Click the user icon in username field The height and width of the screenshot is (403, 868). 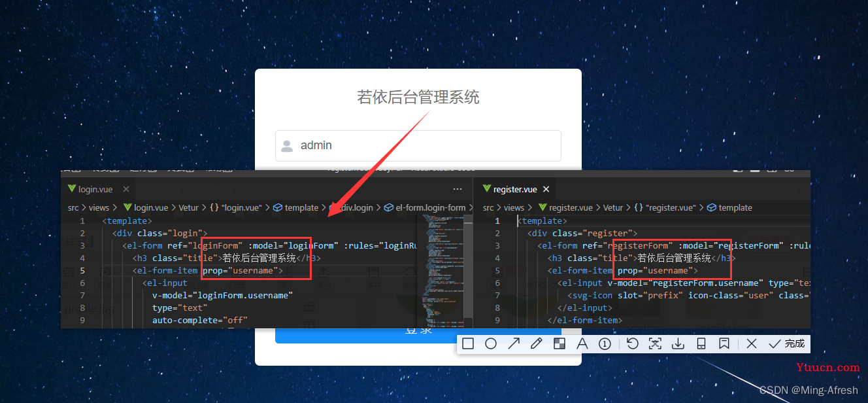pyautogui.click(x=286, y=146)
